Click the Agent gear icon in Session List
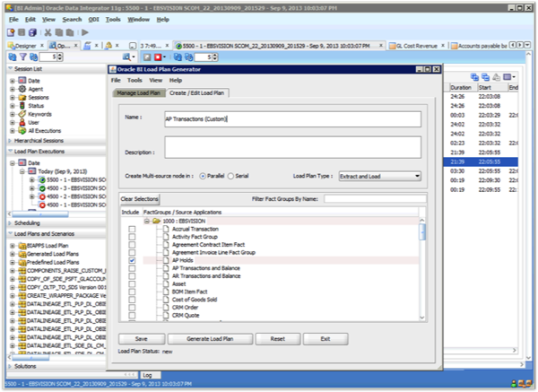 22,89
